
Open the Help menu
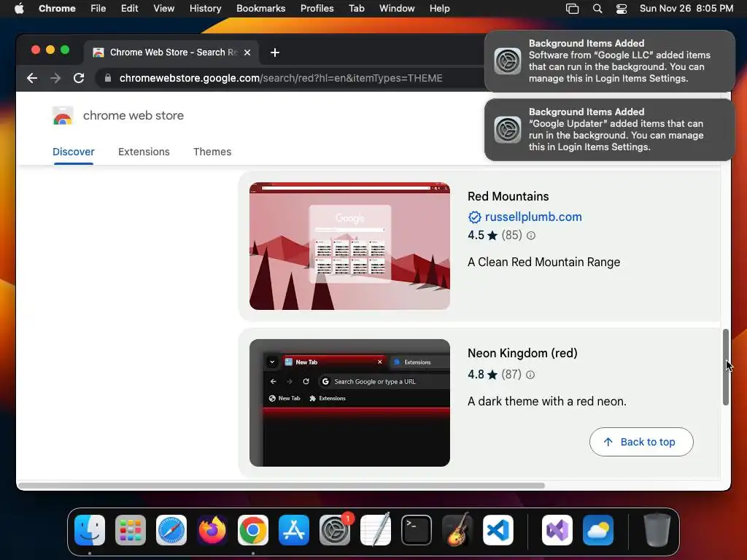(439, 9)
